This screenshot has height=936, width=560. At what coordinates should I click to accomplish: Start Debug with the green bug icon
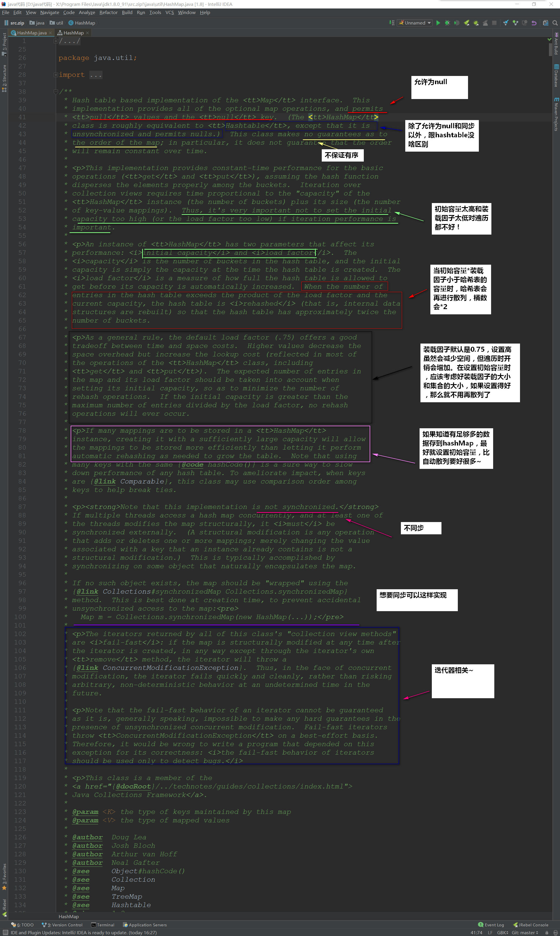[447, 23]
